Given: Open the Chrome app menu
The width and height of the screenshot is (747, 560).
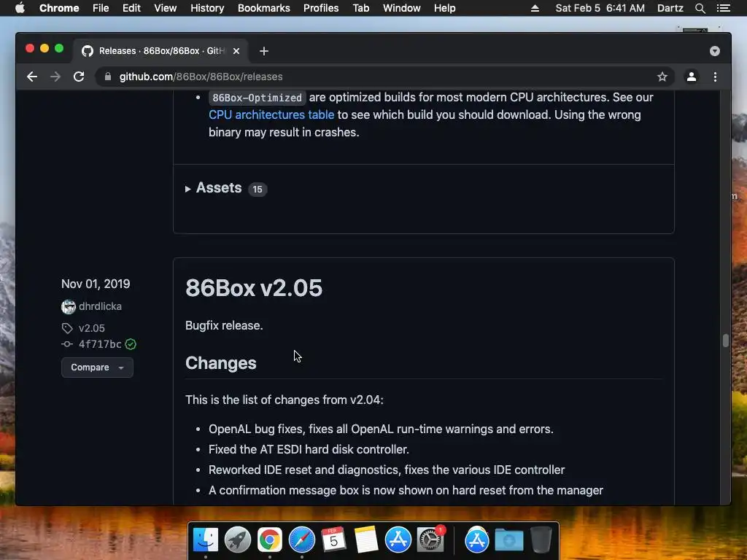Looking at the screenshot, I should (59, 8).
